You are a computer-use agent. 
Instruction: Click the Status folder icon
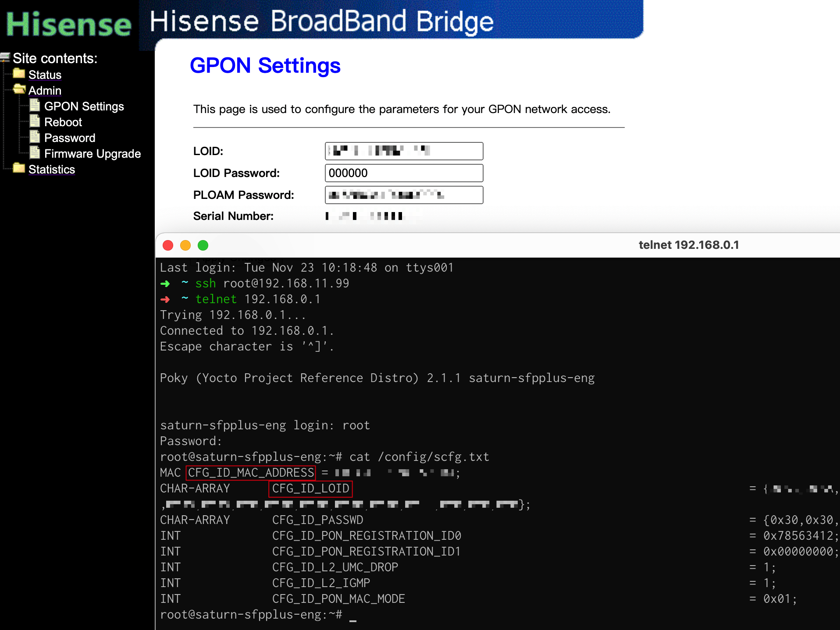tap(19, 74)
